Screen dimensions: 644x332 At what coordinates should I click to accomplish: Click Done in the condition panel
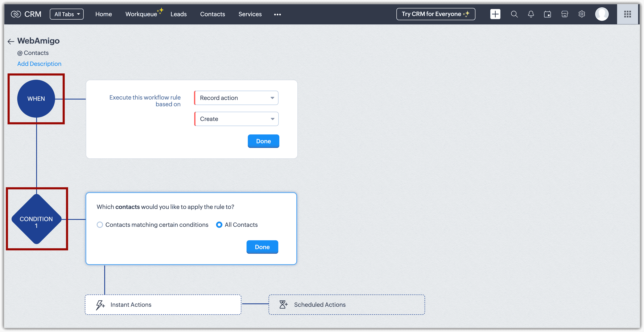click(262, 247)
